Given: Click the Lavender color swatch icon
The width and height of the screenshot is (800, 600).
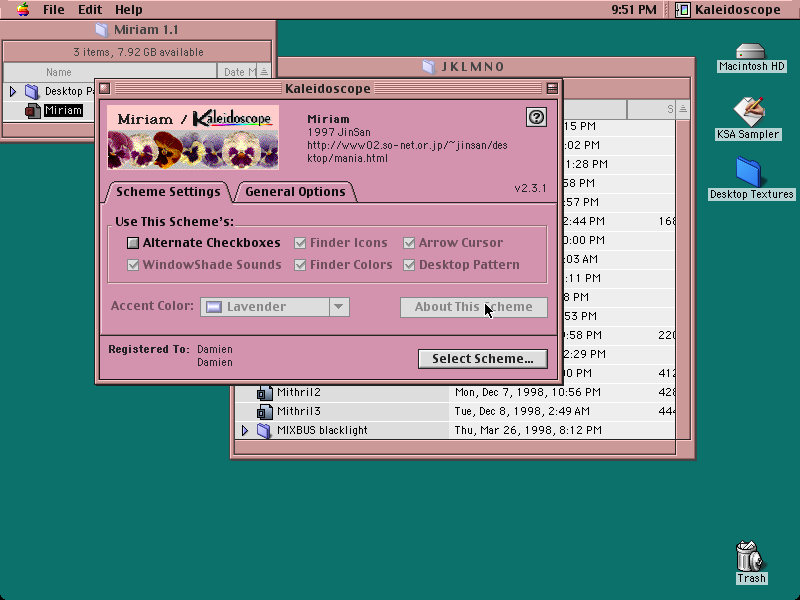Looking at the screenshot, I should pos(214,307).
